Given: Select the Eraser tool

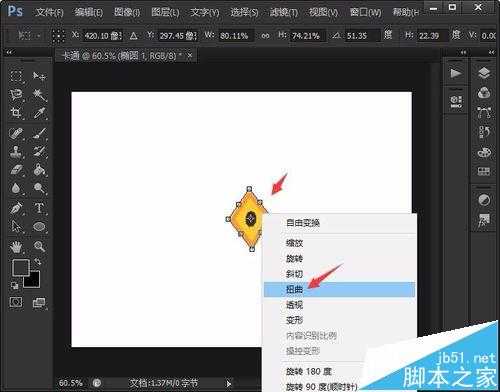Looking at the screenshot, I should click(x=16, y=170).
